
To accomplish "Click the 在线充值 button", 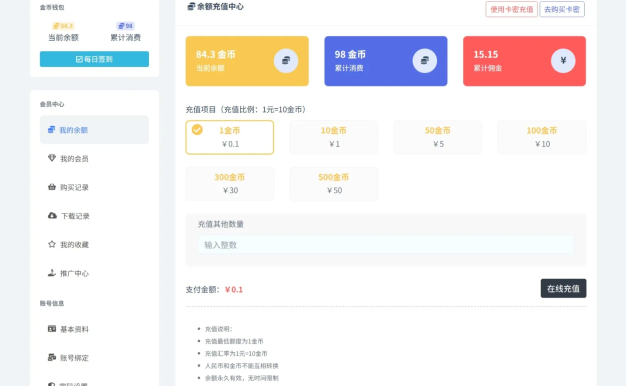I will pyautogui.click(x=563, y=288).
